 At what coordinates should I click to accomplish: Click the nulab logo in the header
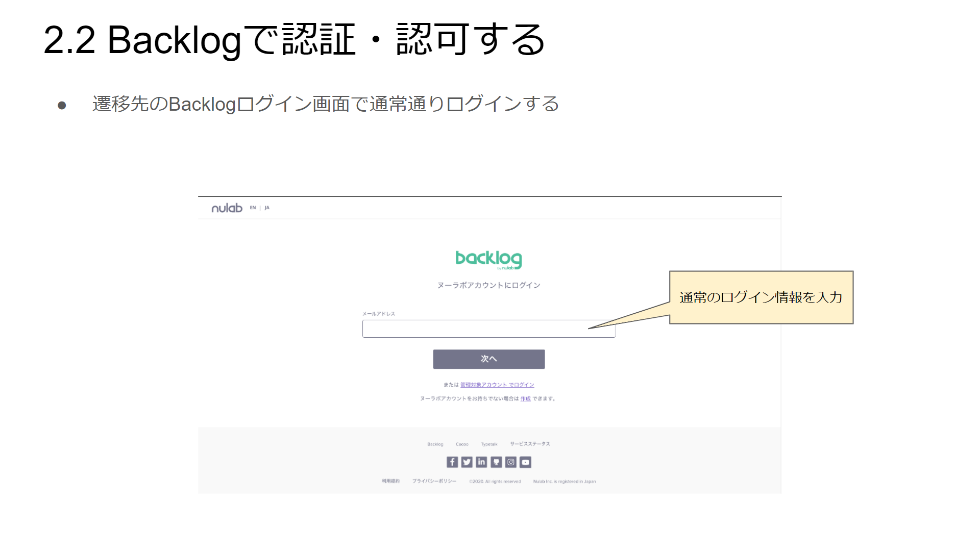(x=227, y=208)
